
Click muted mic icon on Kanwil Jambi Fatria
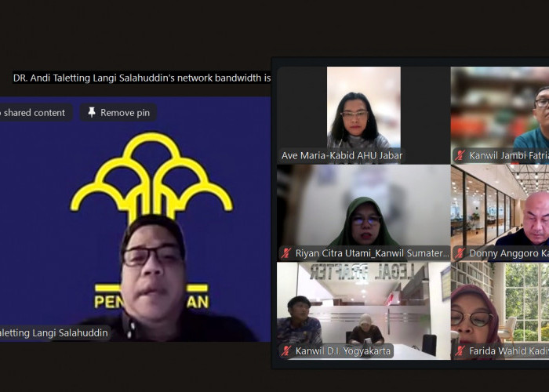tap(460, 155)
